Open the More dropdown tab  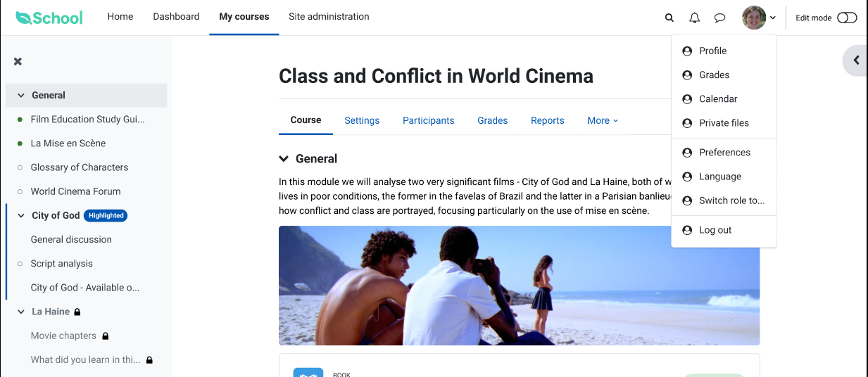click(603, 120)
